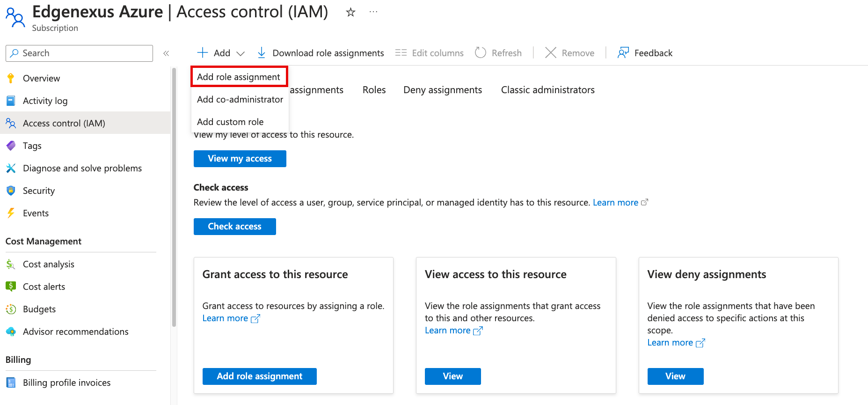Image resolution: width=868 pixels, height=405 pixels.
Task: Open Billing profile invoices text in sidebar
Action: [67, 383]
